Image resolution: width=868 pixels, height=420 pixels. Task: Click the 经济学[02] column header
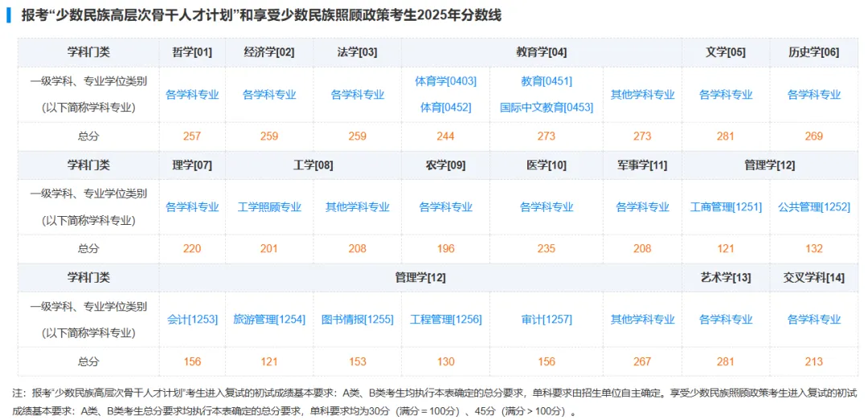pyautogui.click(x=269, y=52)
